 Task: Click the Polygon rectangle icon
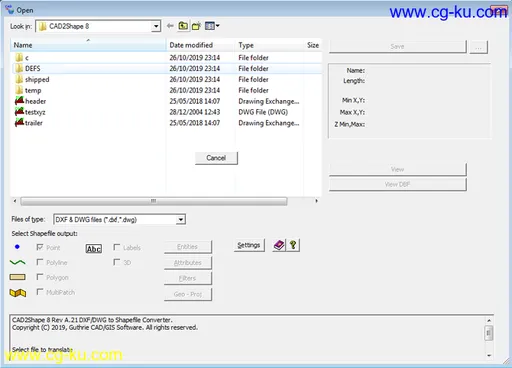[x=18, y=277]
